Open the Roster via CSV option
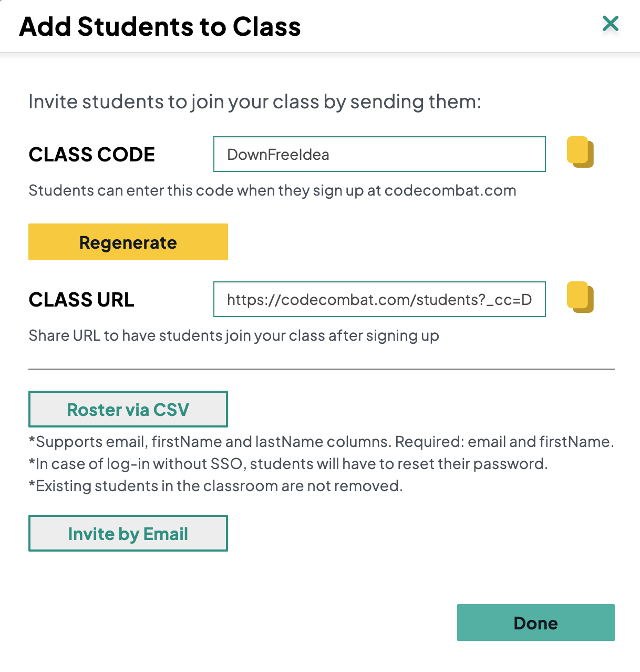 (128, 409)
